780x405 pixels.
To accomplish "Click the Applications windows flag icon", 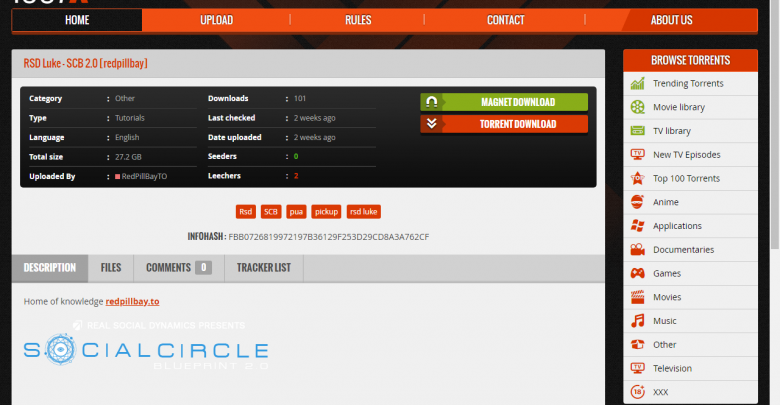I will 637,226.
